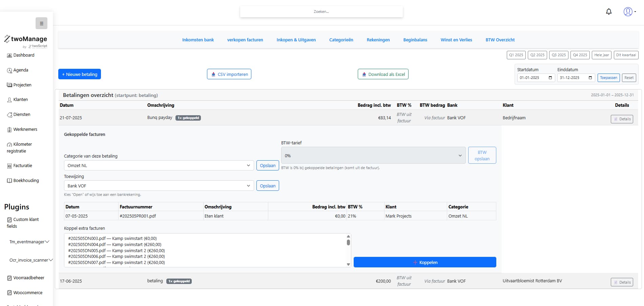Open the BTW Overzicht tab

[x=500, y=40]
